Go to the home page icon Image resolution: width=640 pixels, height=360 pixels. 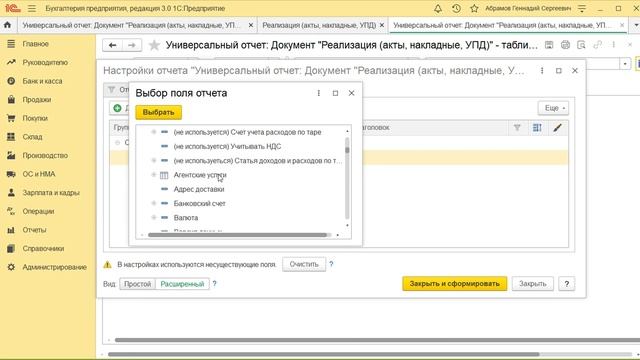[7, 25]
